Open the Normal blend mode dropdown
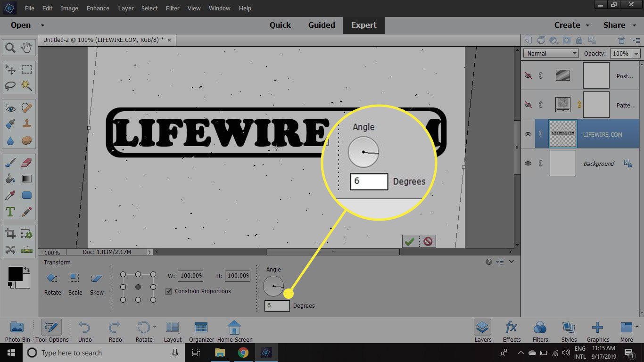This screenshot has height=362, width=644. (x=551, y=53)
